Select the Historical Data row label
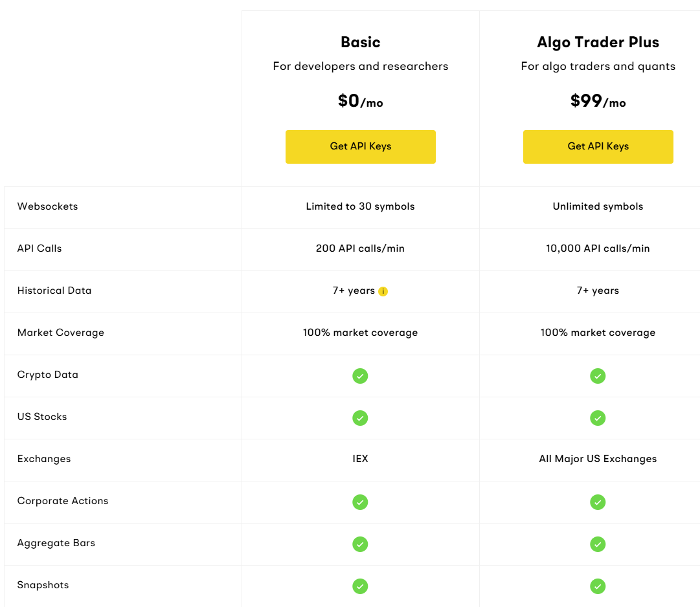The height and width of the screenshot is (607, 700). (x=54, y=291)
